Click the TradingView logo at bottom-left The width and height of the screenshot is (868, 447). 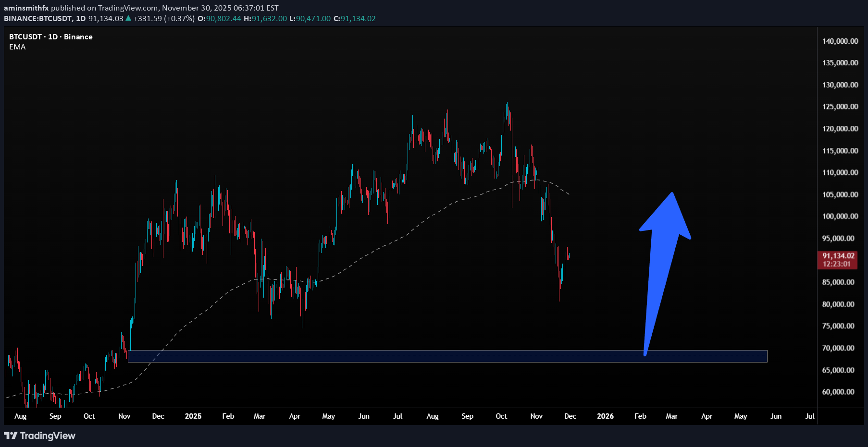[39, 435]
